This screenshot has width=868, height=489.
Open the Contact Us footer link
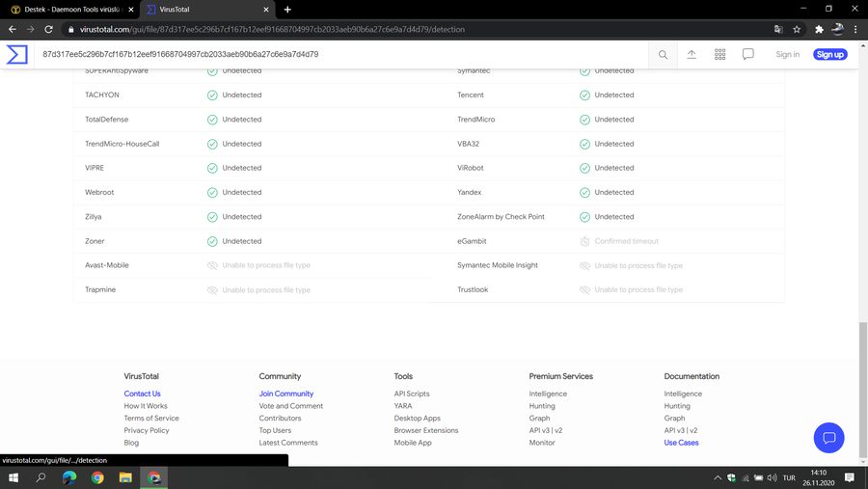click(143, 394)
